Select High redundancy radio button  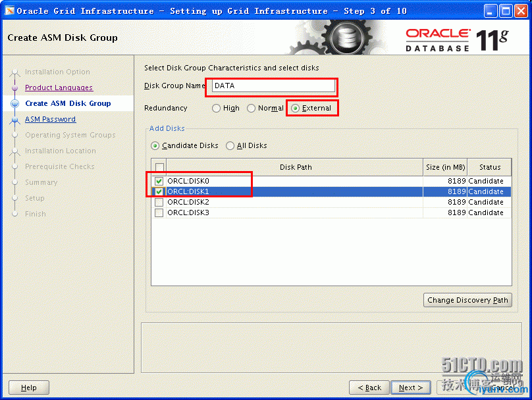coord(216,108)
